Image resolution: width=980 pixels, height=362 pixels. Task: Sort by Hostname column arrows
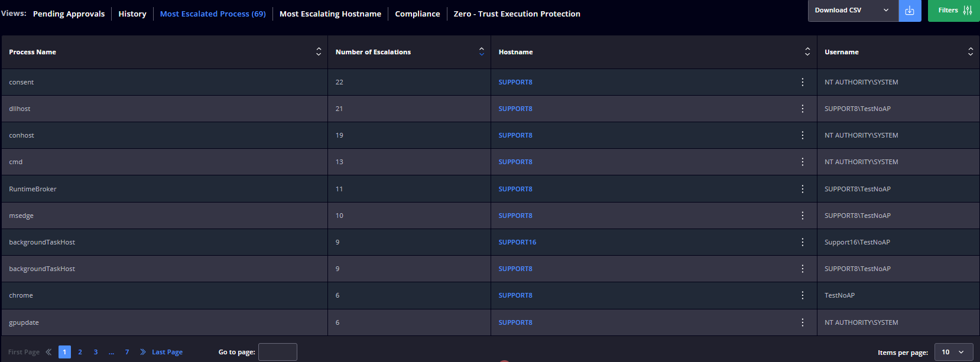[x=807, y=52]
